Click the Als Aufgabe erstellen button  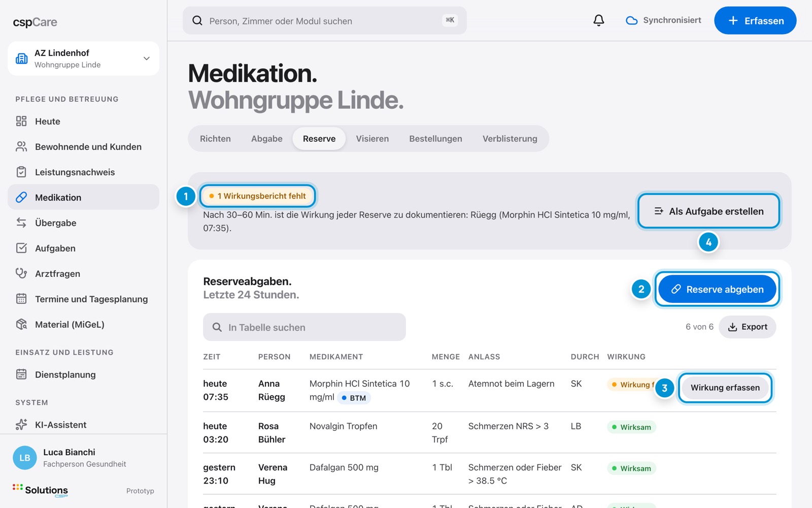708,211
